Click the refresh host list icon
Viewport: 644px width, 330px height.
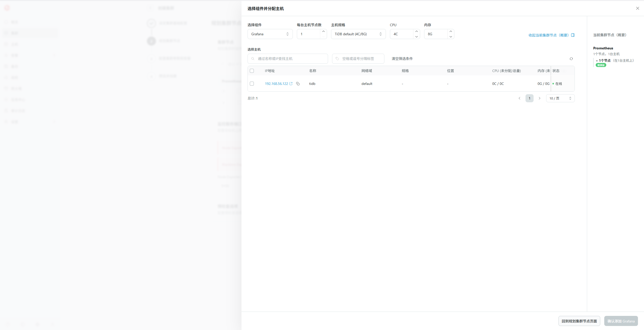coord(571,59)
